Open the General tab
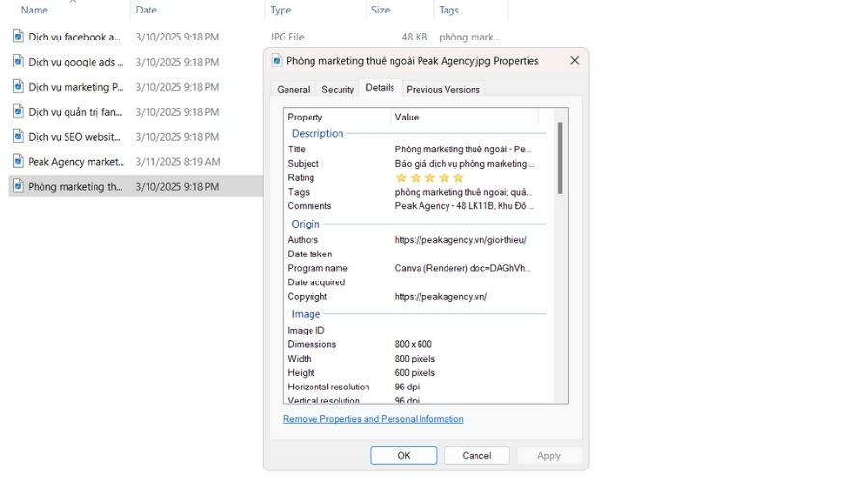 (293, 89)
